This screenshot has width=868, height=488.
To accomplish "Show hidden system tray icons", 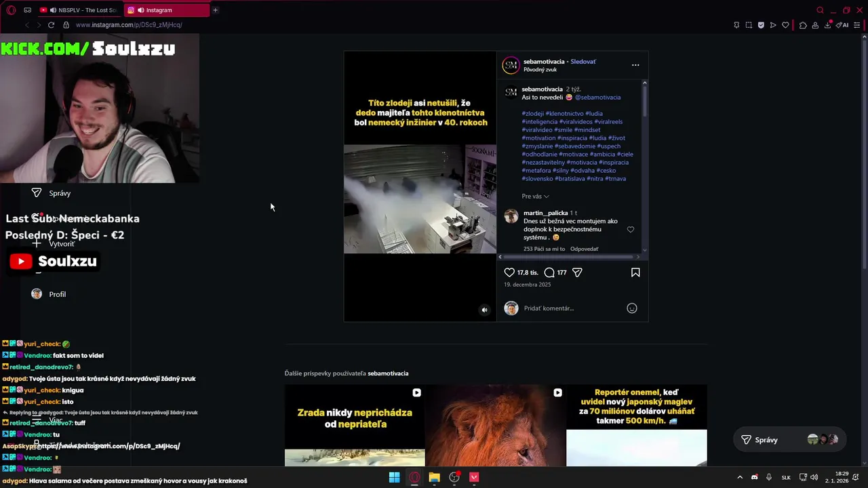I will [x=740, y=477].
